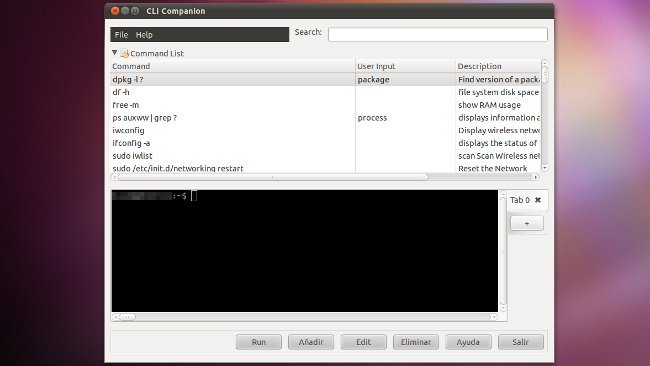
Task: Click the Eliminar button
Action: click(x=416, y=342)
